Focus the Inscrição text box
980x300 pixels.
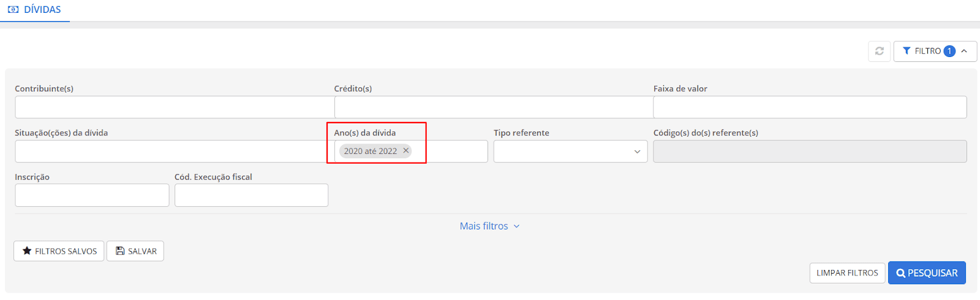[92, 196]
